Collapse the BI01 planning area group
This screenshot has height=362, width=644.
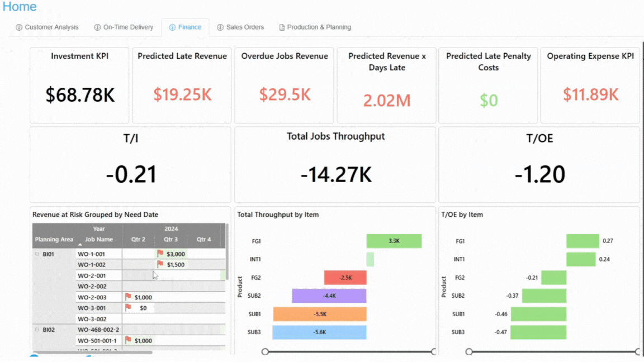coord(36,254)
